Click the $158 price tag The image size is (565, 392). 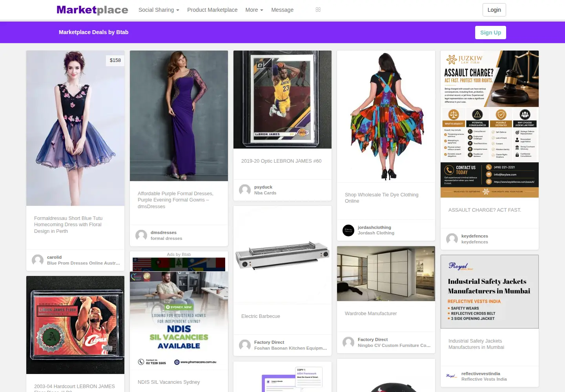(x=115, y=60)
